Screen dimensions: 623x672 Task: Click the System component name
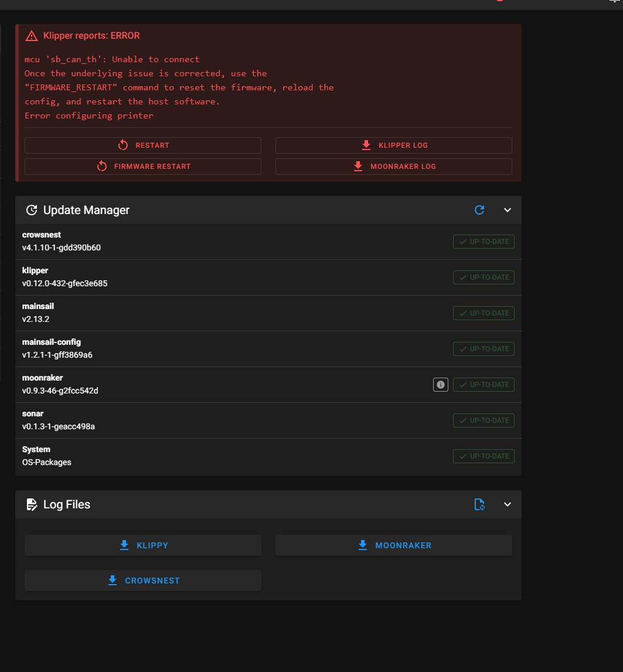tap(36, 450)
